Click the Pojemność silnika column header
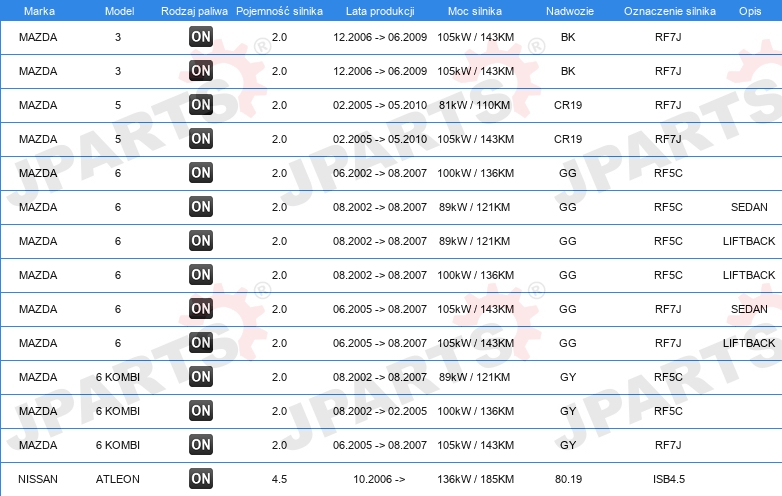 [x=279, y=11]
